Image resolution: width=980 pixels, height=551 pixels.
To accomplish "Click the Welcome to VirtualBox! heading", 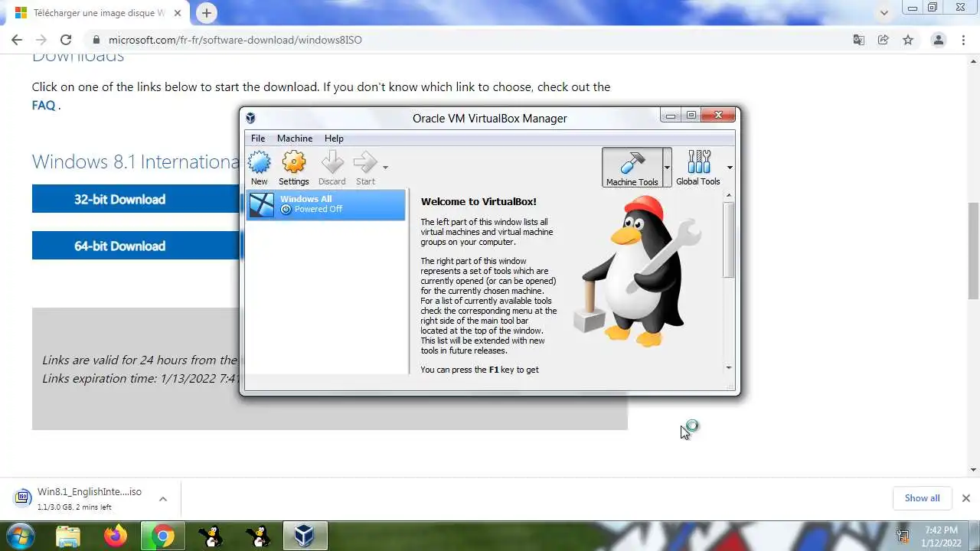I will [479, 202].
